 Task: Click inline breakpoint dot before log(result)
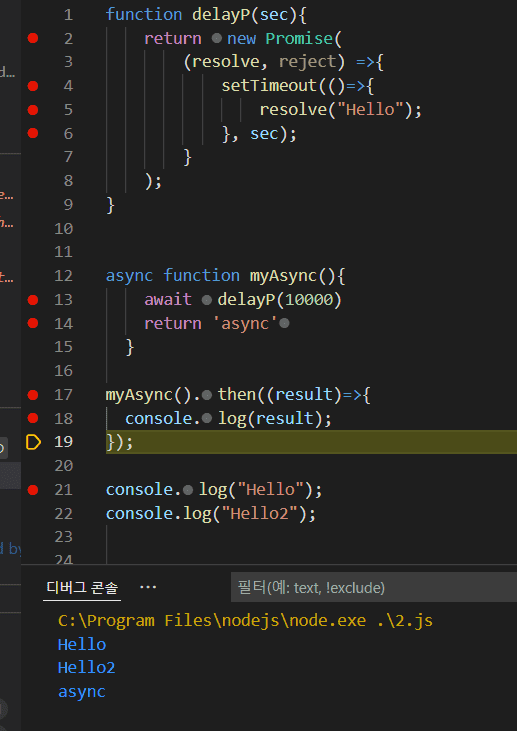point(207,418)
